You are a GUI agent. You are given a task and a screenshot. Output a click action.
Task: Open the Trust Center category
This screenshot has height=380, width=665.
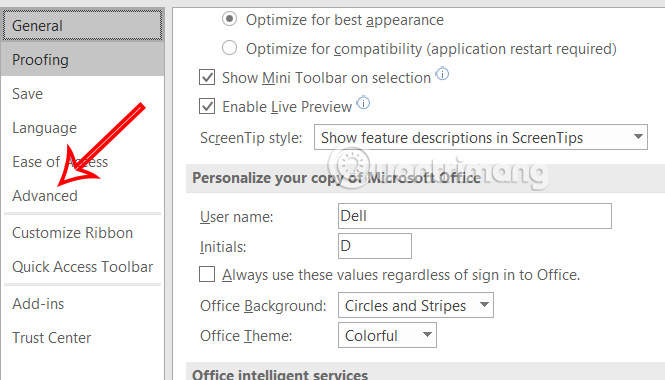pyautogui.click(x=82, y=338)
